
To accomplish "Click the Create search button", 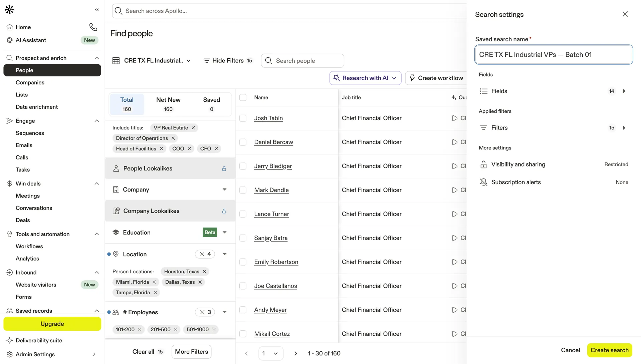I will click(609, 350).
